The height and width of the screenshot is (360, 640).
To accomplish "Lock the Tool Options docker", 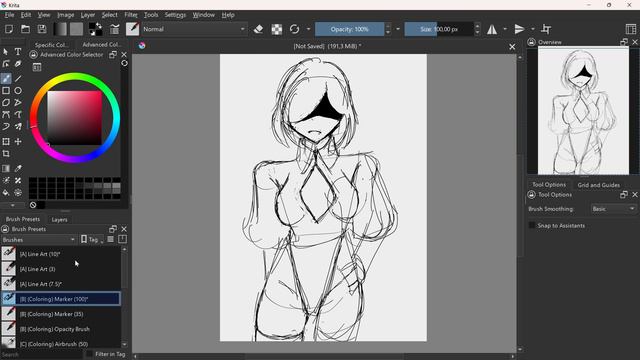I will pos(531,195).
